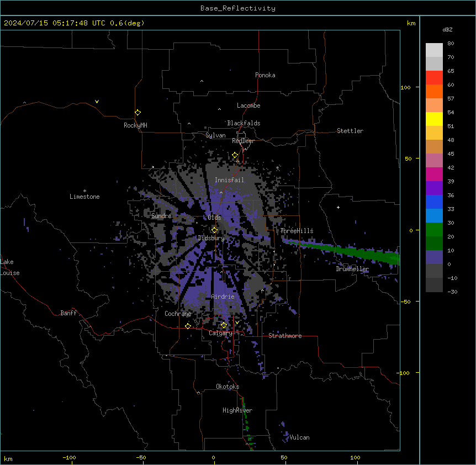Click the yellow diamond marker south of RedDeer

coord(235,155)
